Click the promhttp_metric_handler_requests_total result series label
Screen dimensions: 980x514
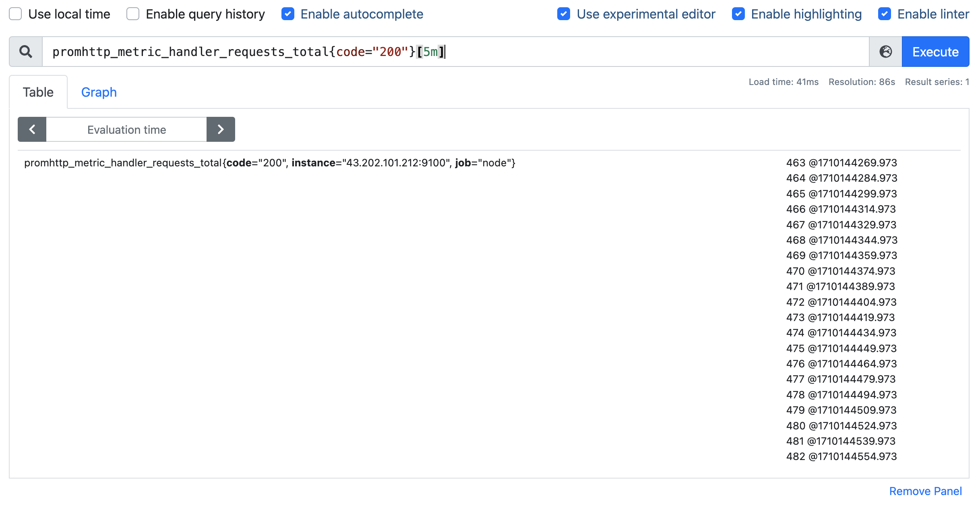(x=270, y=163)
